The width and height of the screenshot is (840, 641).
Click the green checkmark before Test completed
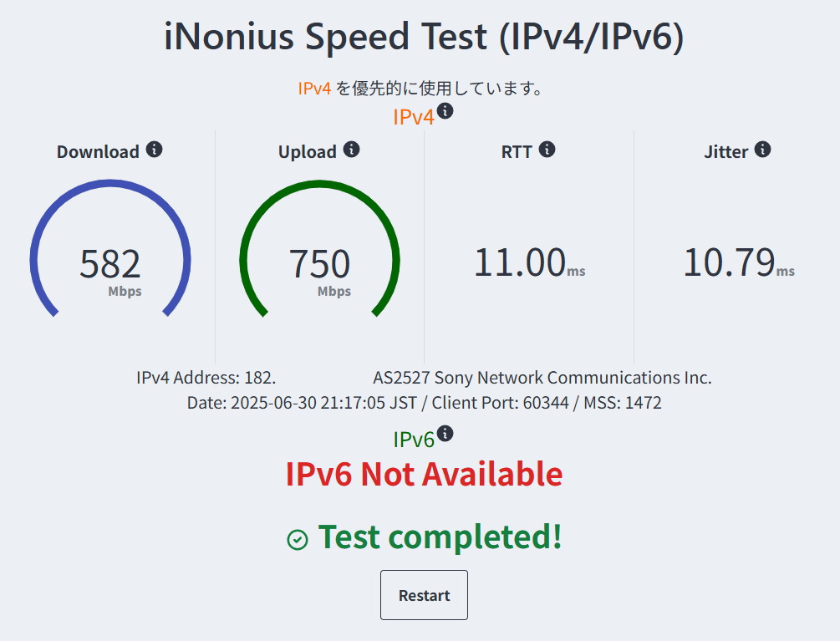click(298, 540)
